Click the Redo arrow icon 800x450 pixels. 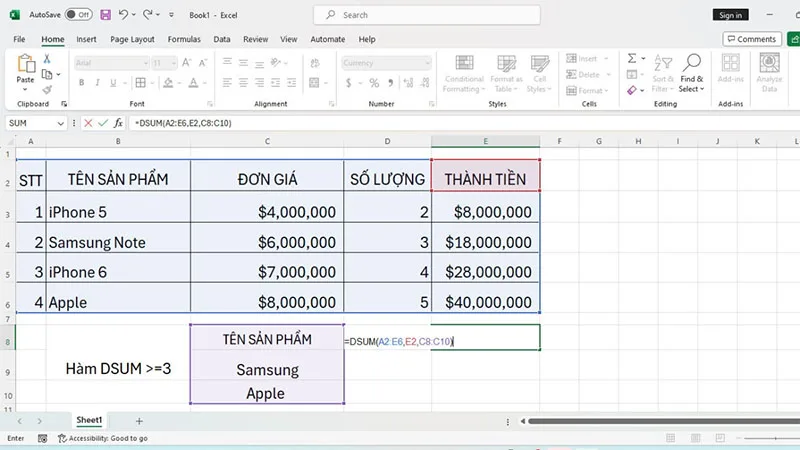147,15
